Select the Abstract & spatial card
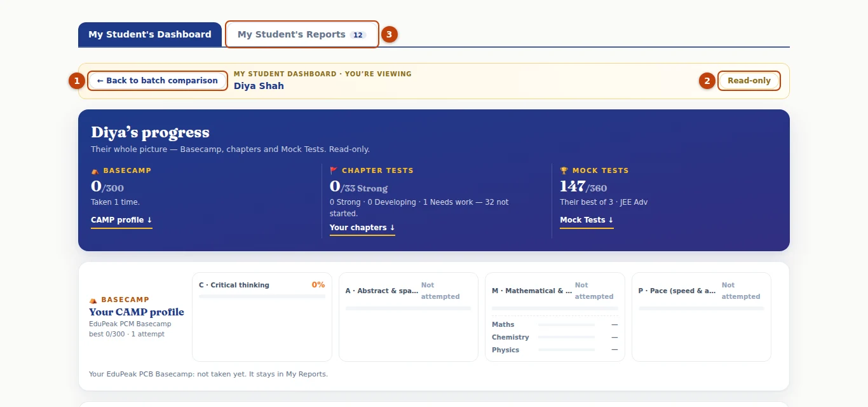This screenshot has width=868, height=407. (409, 317)
